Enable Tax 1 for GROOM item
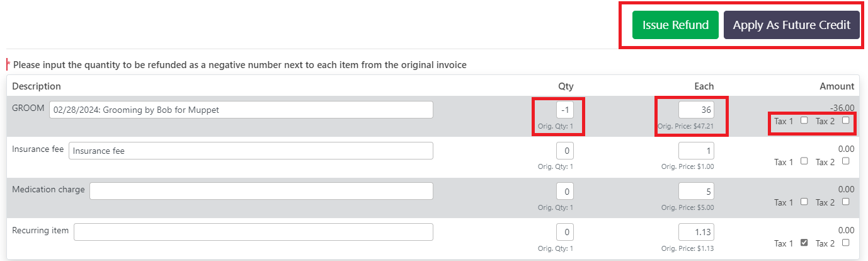 pyautogui.click(x=804, y=120)
